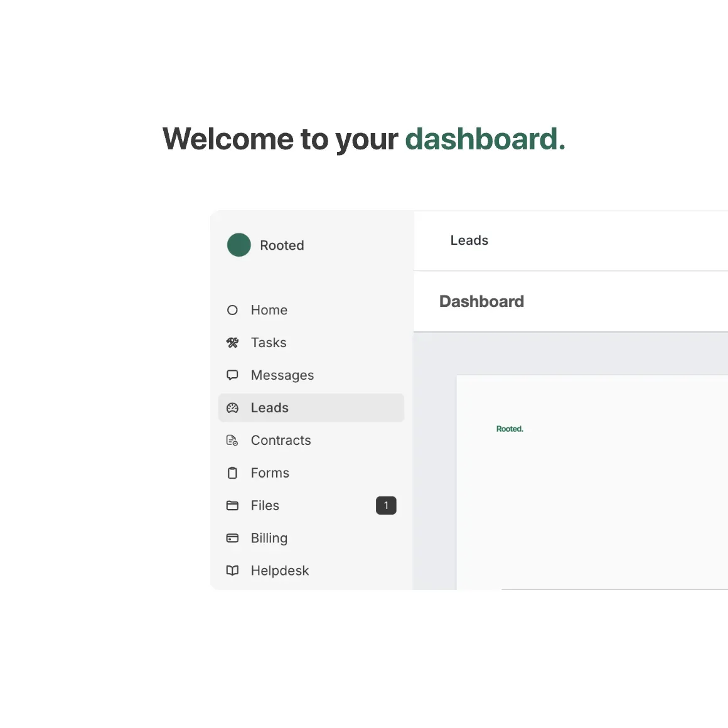
Task: Click the Leads header title
Action: [x=469, y=240]
